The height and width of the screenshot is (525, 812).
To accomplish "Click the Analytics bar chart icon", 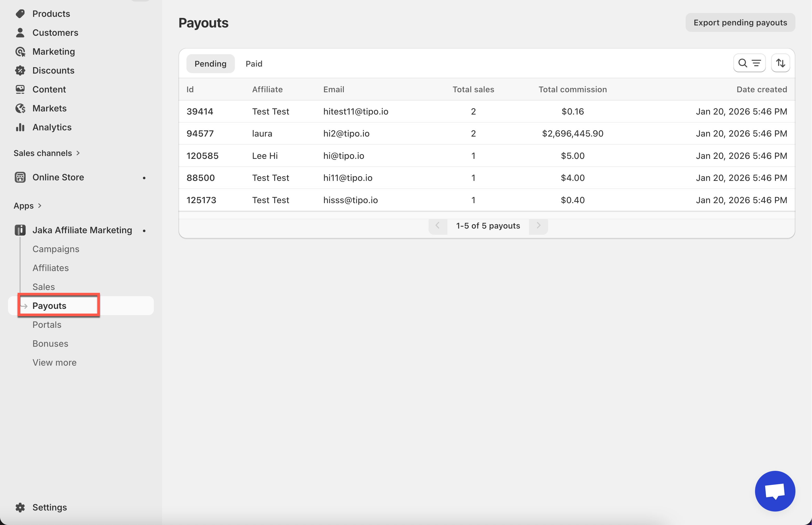I will click(20, 127).
